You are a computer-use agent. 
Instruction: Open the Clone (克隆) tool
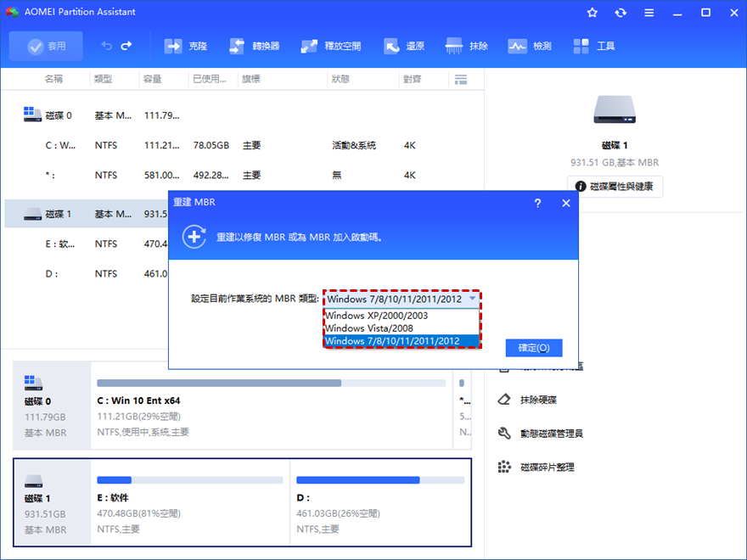click(x=186, y=46)
